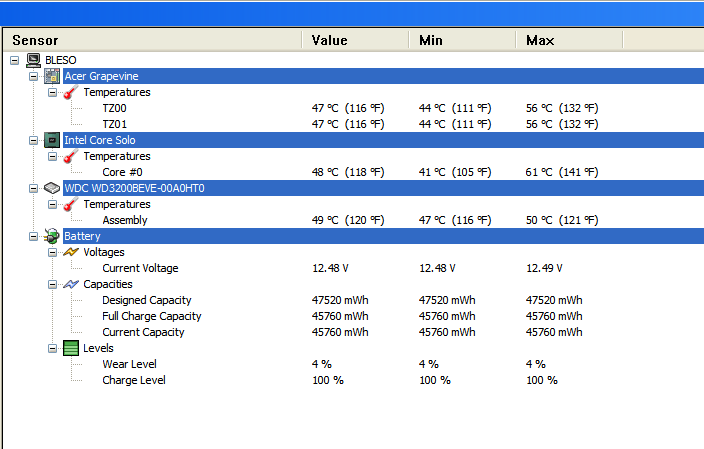Image resolution: width=704 pixels, height=449 pixels.
Task: Collapse the Voltages group
Action: (52, 252)
